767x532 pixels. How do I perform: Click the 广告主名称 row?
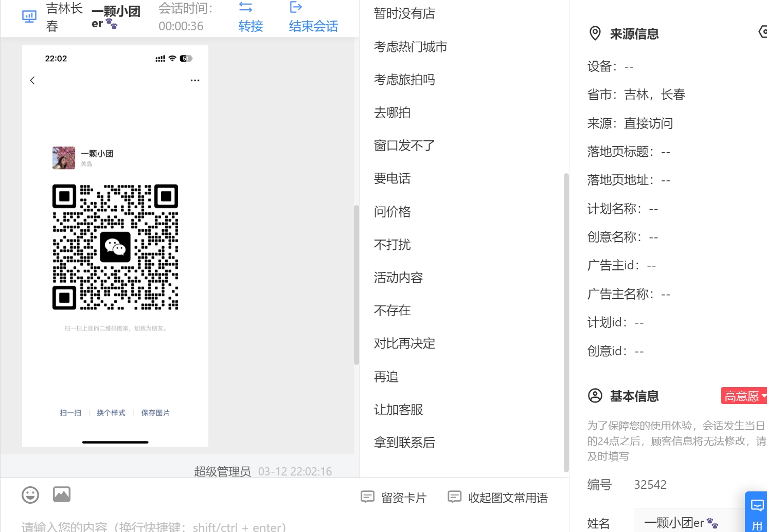(x=629, y=294)
